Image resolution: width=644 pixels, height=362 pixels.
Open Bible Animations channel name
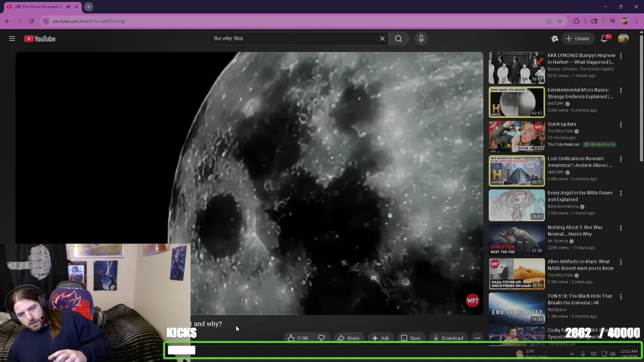point(563,207)
